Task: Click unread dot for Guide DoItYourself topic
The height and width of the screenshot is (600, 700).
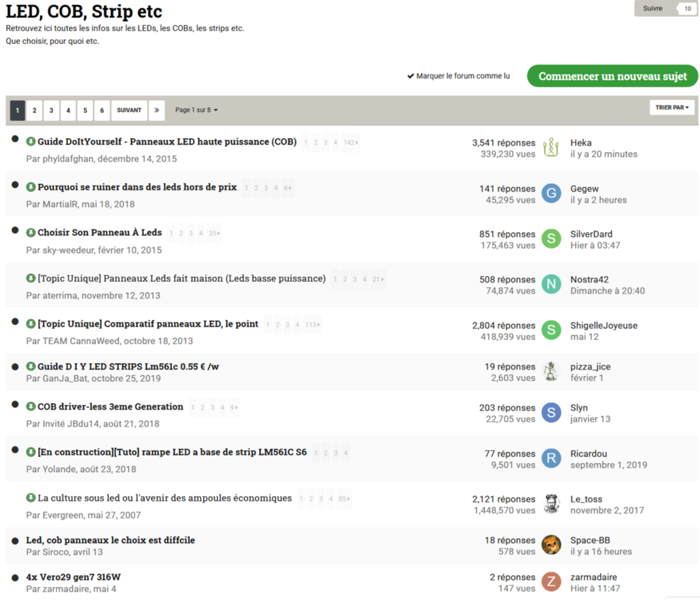Action: 15,139
